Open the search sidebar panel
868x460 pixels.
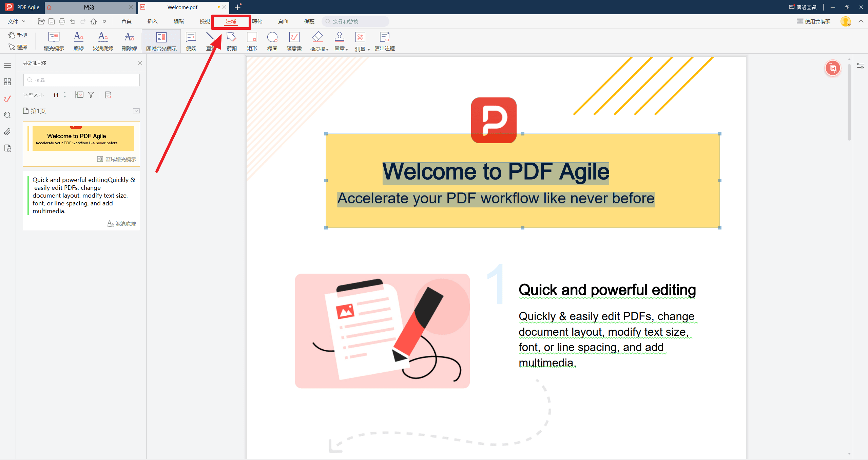[7, 115]
